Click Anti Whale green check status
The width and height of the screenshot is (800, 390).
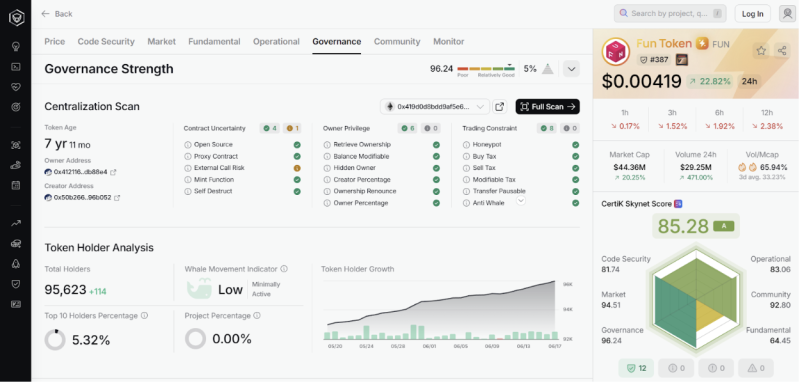(576, 203)
